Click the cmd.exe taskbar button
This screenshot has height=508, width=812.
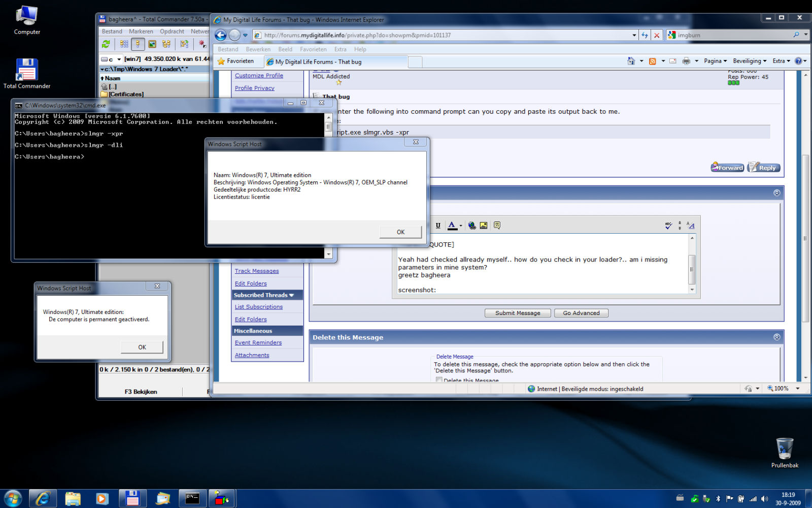[192, 499]
